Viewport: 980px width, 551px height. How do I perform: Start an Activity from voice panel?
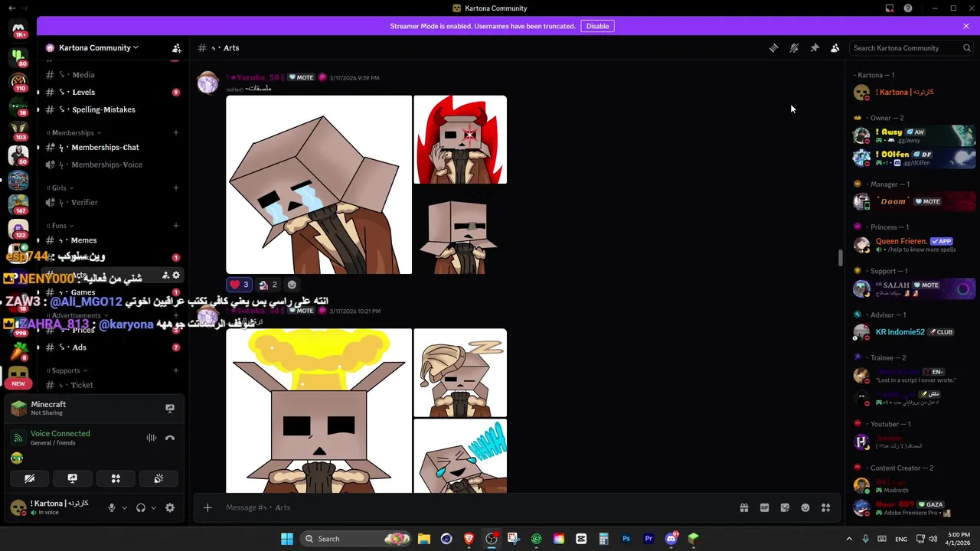pyautogui.click(x=116, y=478)
